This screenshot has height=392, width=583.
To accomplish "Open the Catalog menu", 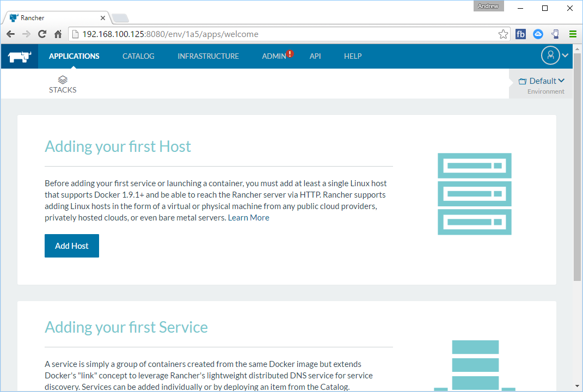I will click(138, 56).
